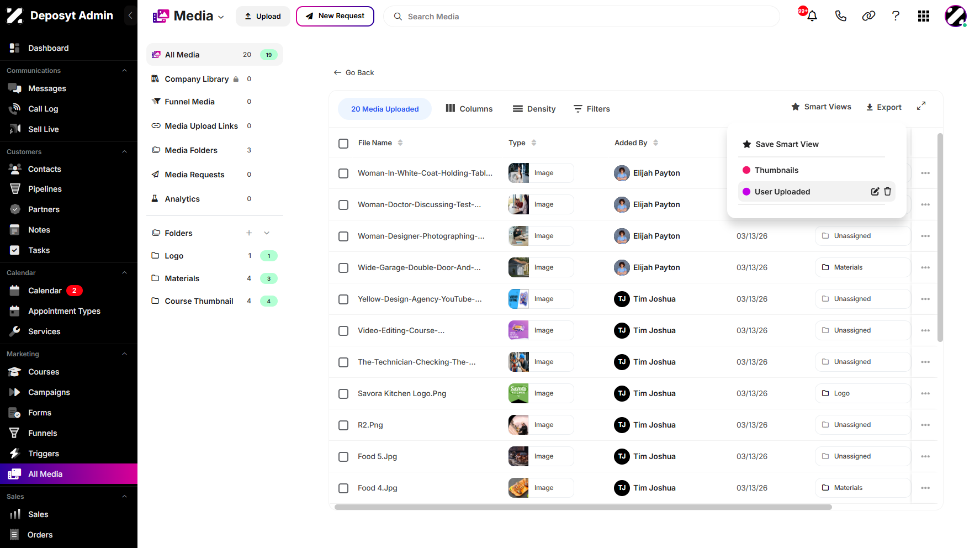The image size is (980, 548).
Task: Select checkbox for Yellow-Design-Agency-YouTube file
Action: 343,299
